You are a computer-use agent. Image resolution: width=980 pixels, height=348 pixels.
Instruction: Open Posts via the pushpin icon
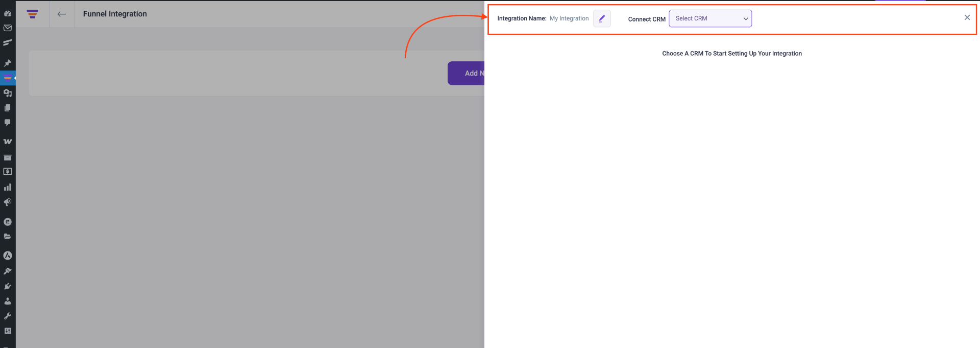coord(8,63)
